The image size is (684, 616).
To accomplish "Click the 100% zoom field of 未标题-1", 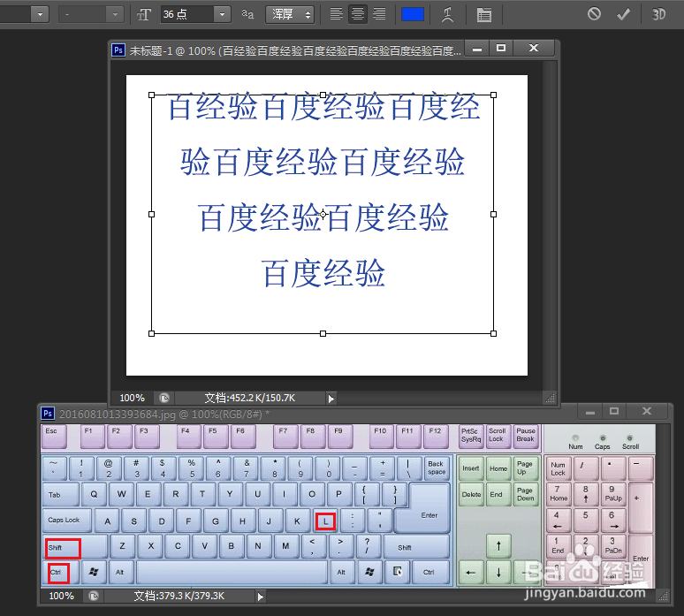I will pos(133,398).
